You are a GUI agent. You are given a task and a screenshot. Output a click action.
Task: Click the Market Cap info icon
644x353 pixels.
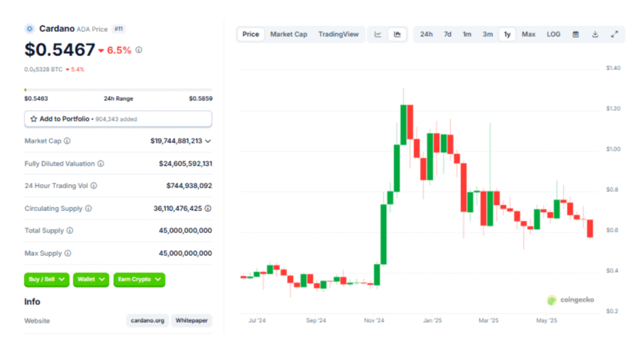click(67, 142)
